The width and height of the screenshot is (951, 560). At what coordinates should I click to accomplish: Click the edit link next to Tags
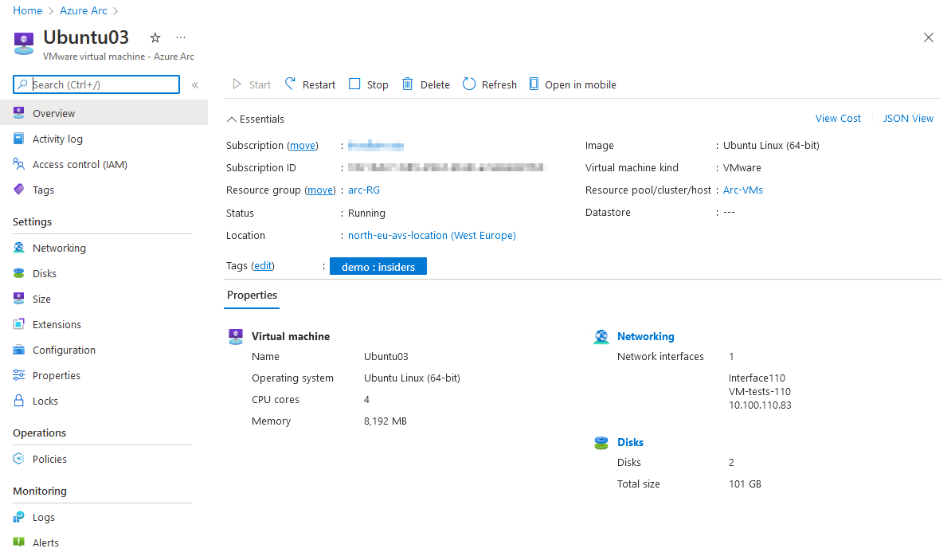pos(263,266)
